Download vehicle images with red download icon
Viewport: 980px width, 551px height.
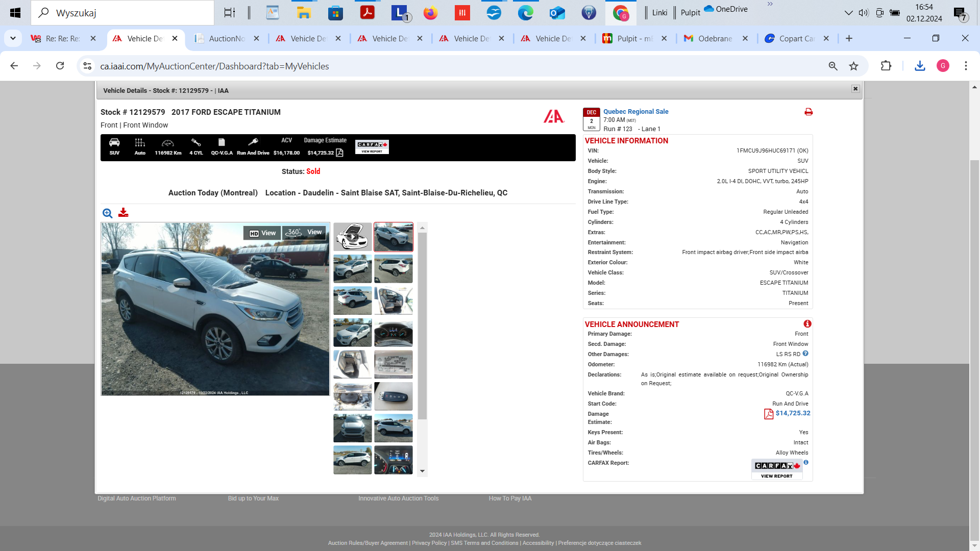tap(123, 213)
